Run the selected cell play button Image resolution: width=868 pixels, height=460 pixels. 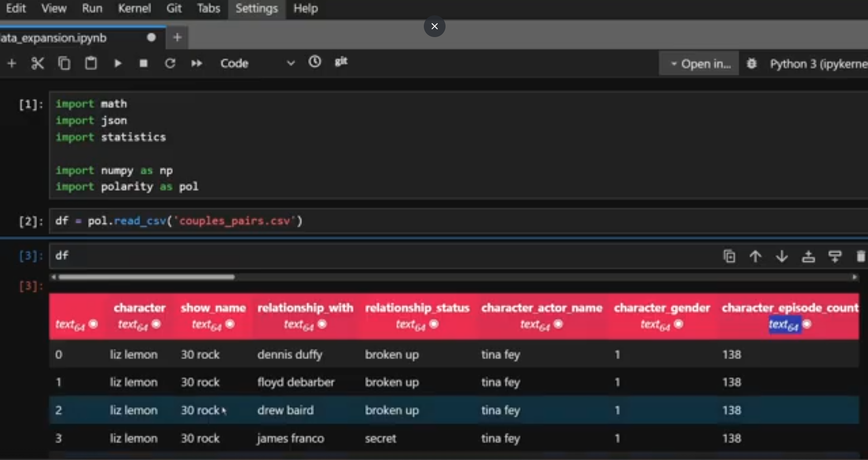pos(118,63)
